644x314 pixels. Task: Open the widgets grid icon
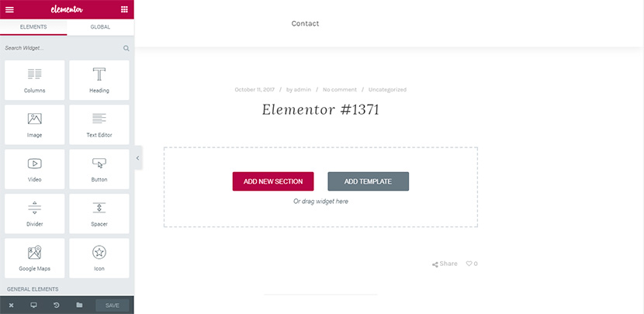click(x=124, y=9)
